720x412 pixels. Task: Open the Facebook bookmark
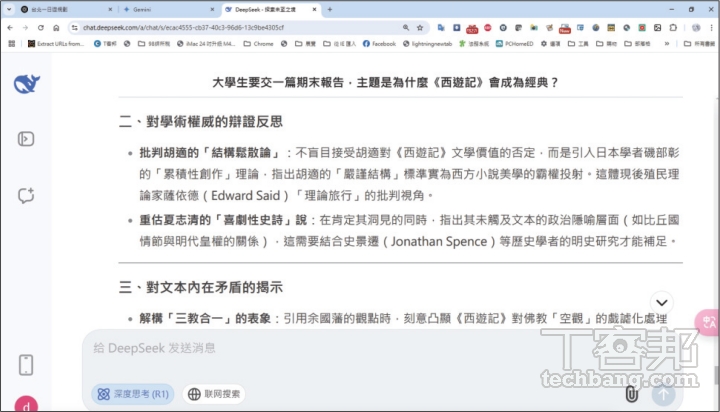pos(380,44)
